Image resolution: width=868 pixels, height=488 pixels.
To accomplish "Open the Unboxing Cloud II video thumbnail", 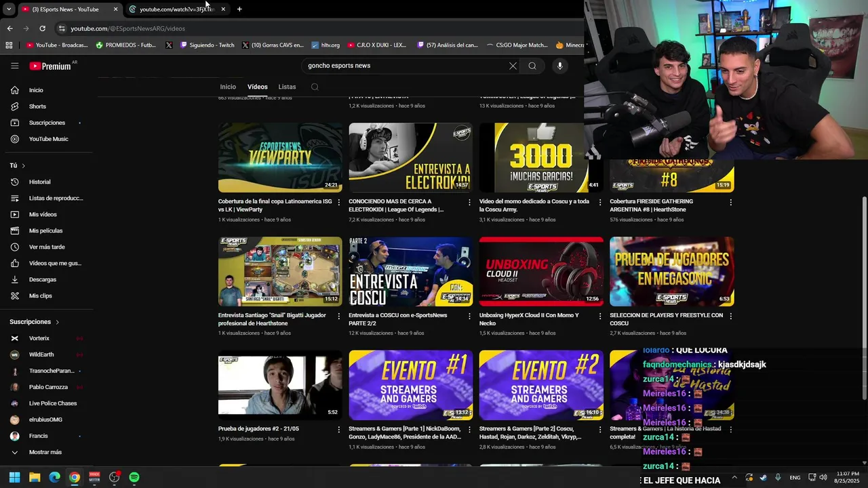I will 541,271.
